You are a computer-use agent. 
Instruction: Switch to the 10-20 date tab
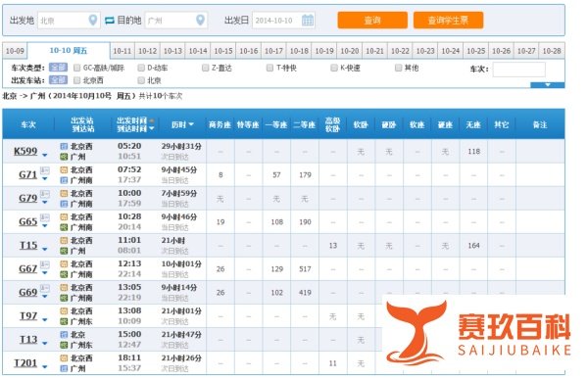click(x=350, y=51)
